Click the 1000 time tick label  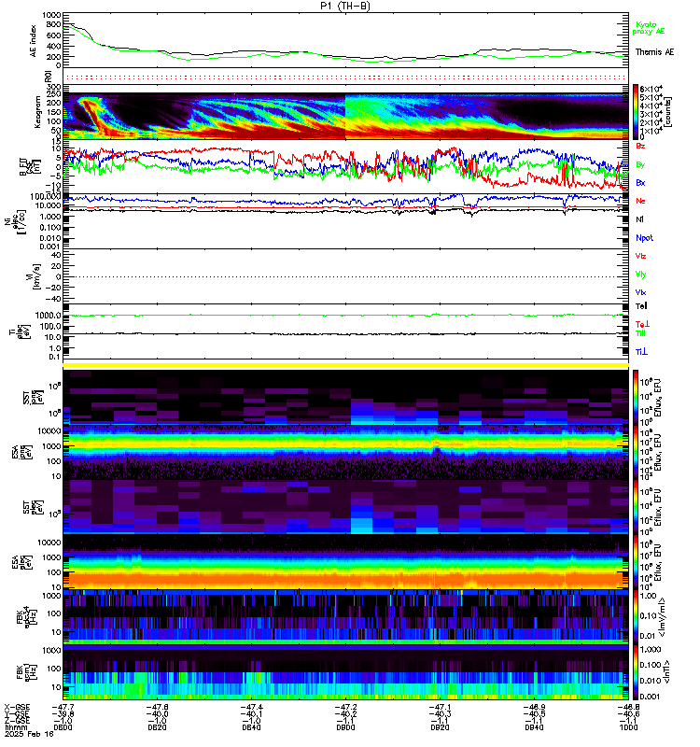pos(628,727)
